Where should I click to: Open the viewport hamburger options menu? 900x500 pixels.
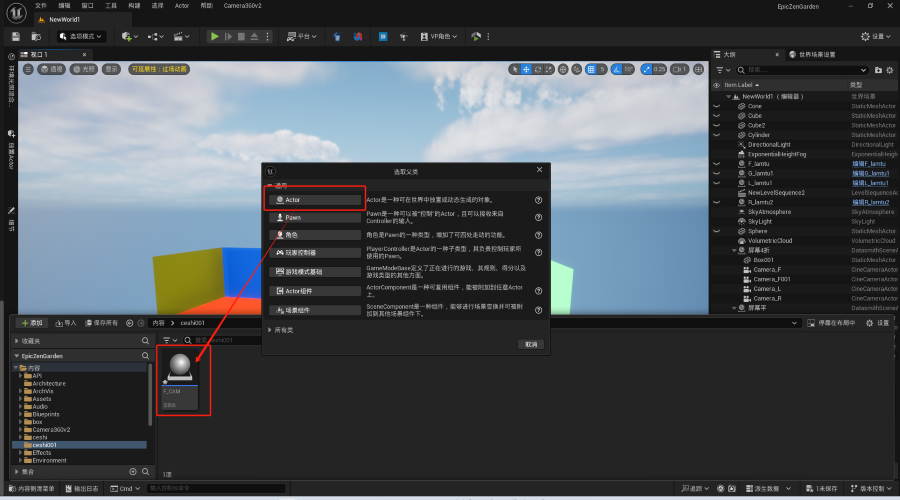tap(28, 69)
